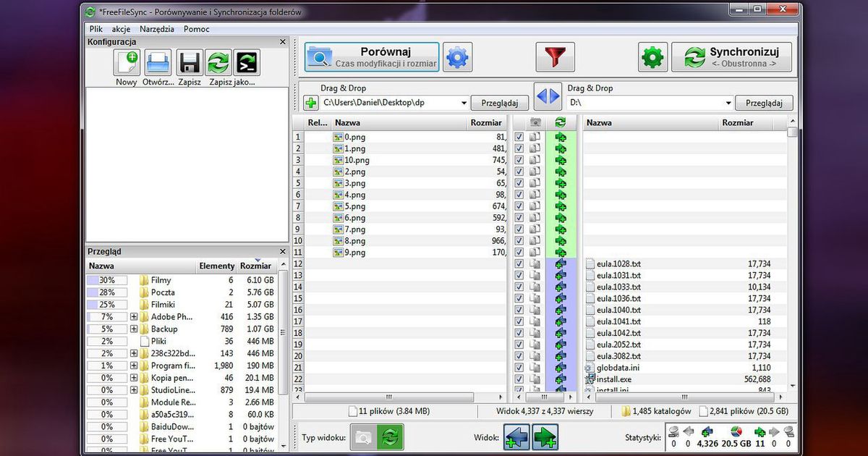Uncheck the checkbox beside 5.png
This screenshot has width=868, height=456.
[519, 206]
